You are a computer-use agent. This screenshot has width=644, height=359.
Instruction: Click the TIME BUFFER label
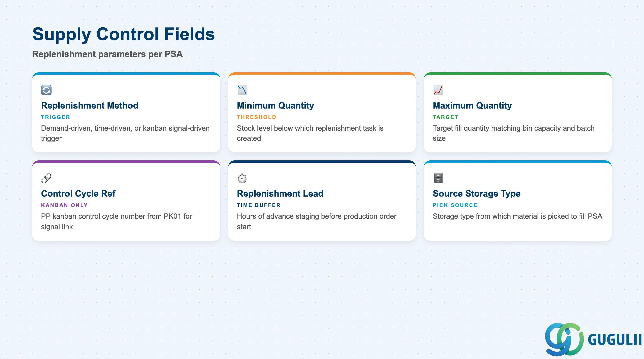[258, 205]
